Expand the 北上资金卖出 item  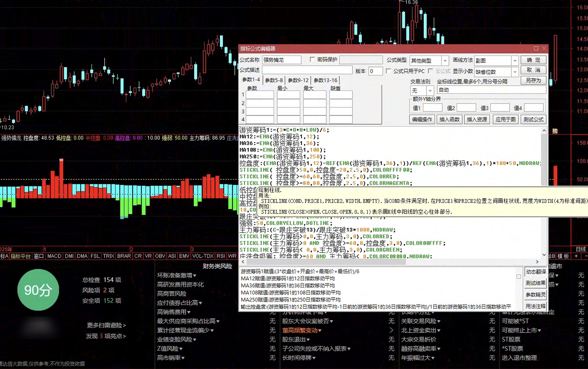coord(439,331)
